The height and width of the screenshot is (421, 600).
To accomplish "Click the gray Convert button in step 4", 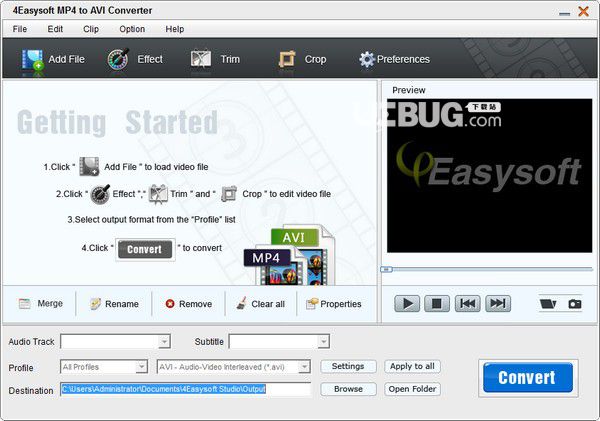I will [x=145, y=250].
